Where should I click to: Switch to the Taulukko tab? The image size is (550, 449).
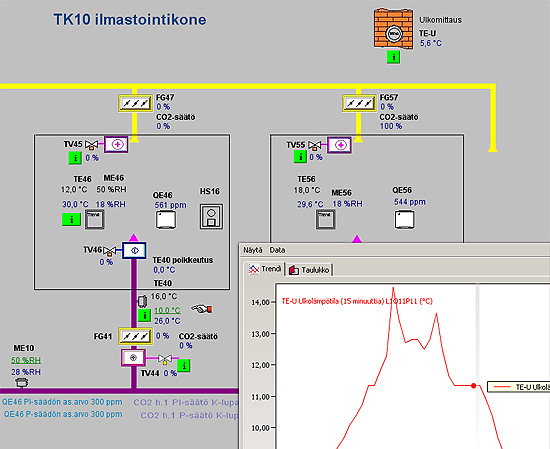309,270
